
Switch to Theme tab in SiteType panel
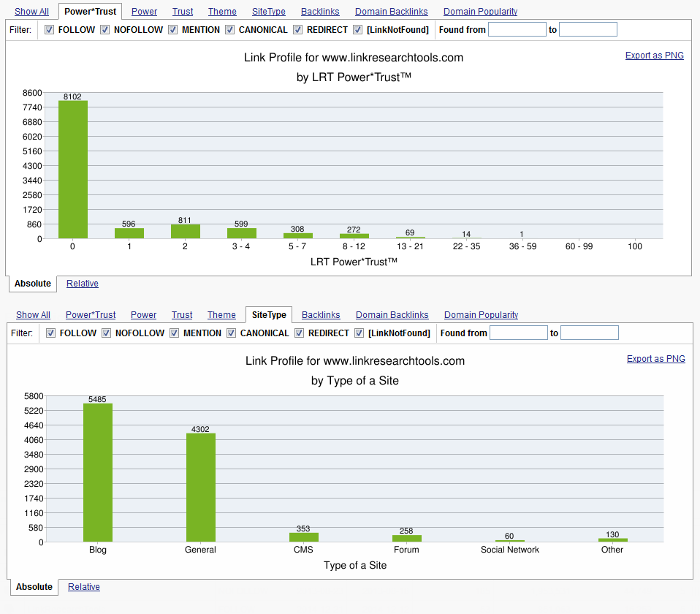click(x=221, y=315)
